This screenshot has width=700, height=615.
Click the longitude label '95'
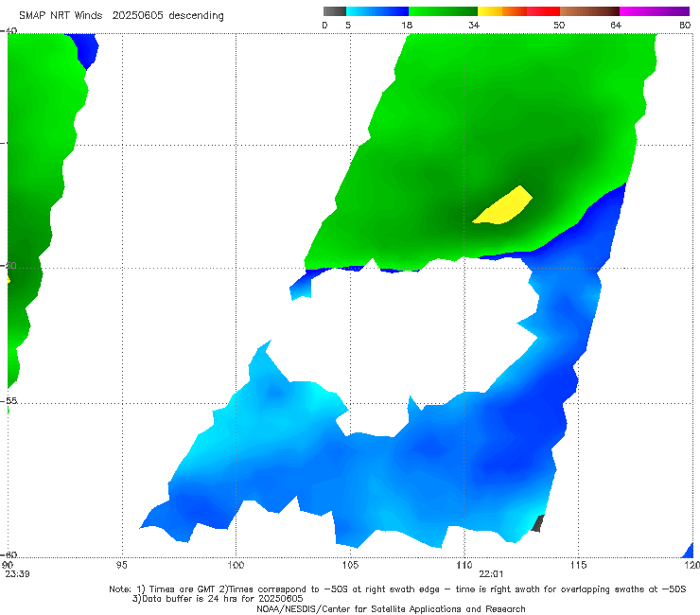click(x=121, y=565)
